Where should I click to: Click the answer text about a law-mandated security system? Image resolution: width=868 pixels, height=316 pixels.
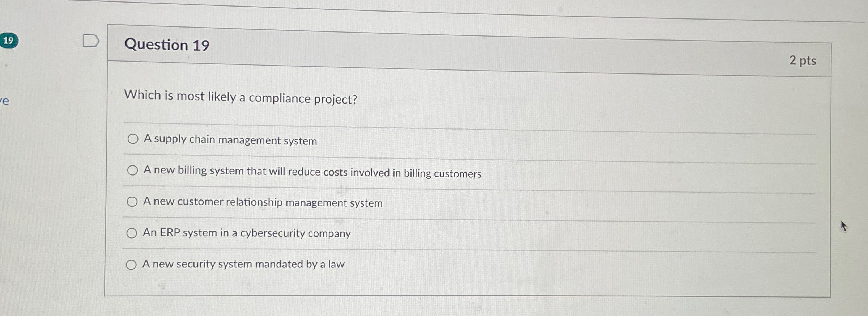tap(244, 264)
